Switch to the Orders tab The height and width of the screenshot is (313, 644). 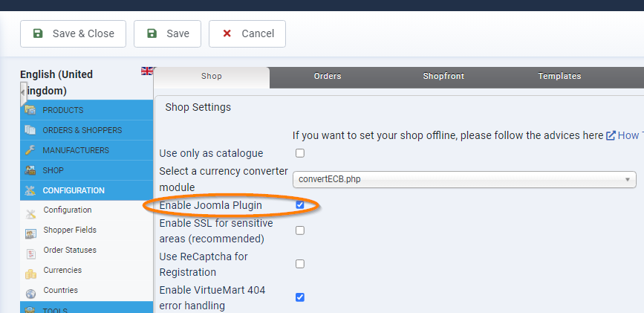coord(327,77)
